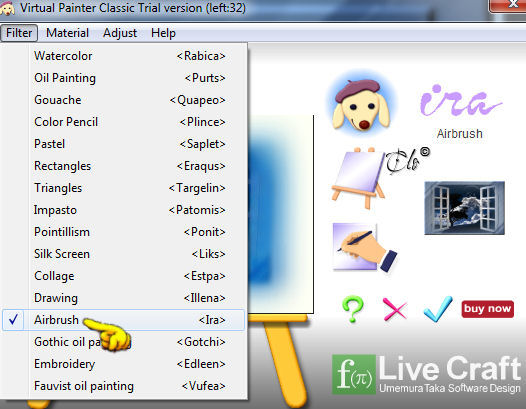Screen dimensions: 526x409
Task: Click the green Live Craft f(π) logo
Action: click(x=354, y=374)
